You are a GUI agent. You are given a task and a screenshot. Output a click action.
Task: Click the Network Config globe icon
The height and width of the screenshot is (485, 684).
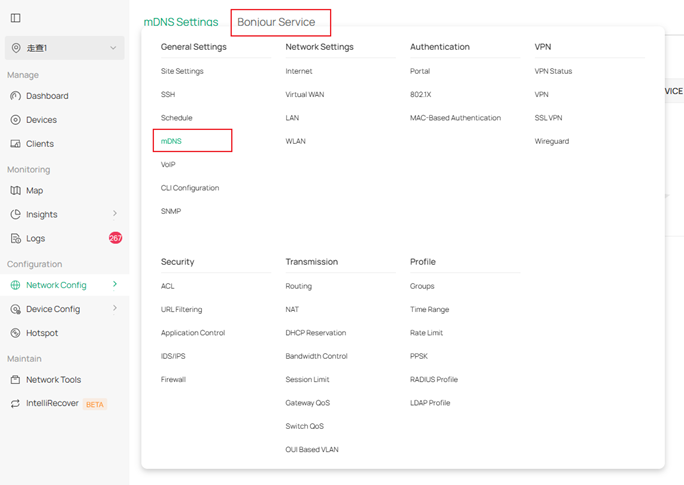(x=15, y=285)
